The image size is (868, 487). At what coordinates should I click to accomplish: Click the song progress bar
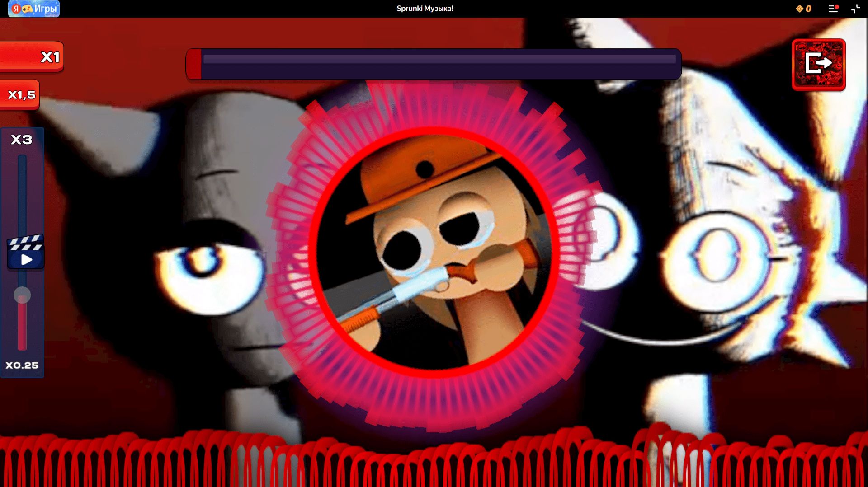(x=434, y=64)
